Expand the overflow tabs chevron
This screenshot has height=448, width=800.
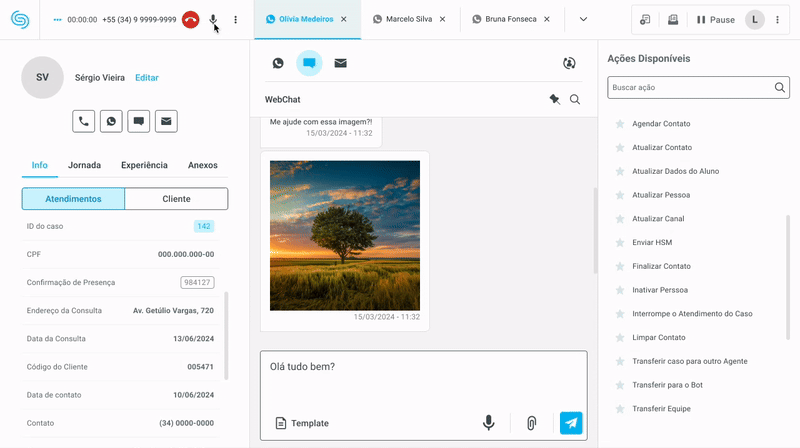[x=583, y=19]
